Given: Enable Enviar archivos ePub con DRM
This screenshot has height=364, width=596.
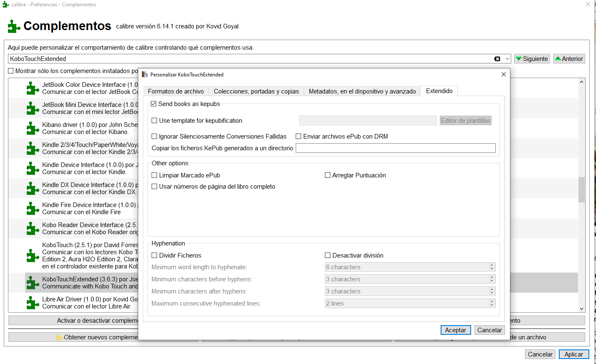Looking at the screenshot, I should tap(299, 136).
